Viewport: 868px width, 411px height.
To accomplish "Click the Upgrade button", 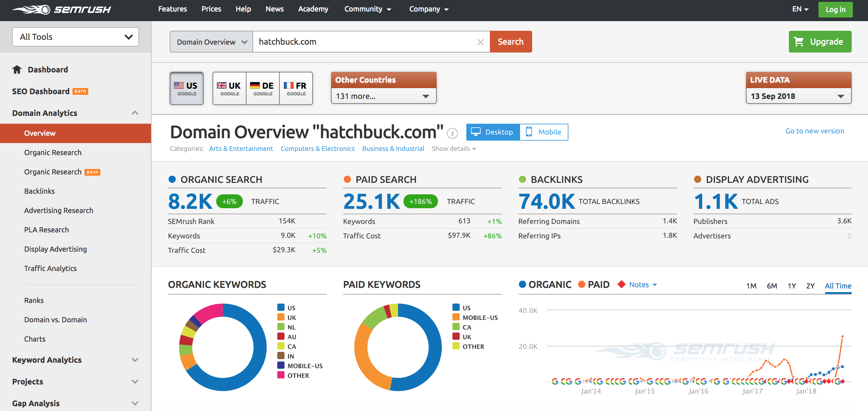I will point(820,42).
